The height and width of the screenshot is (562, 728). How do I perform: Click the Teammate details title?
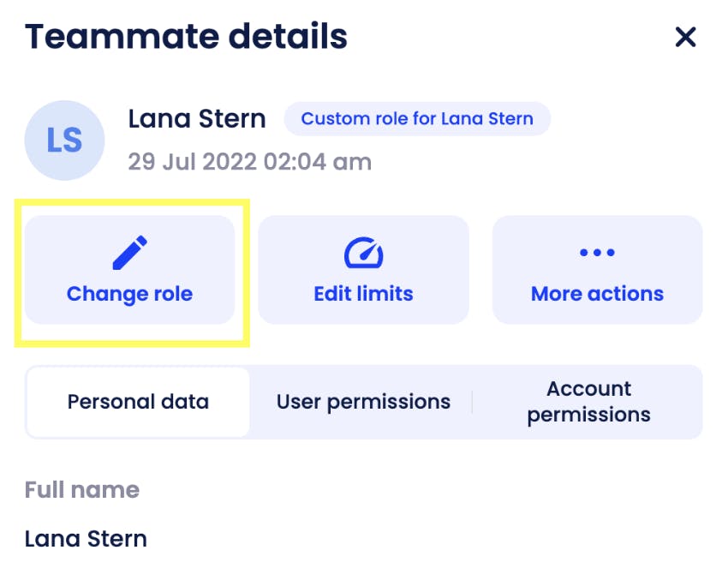point(186,37)
